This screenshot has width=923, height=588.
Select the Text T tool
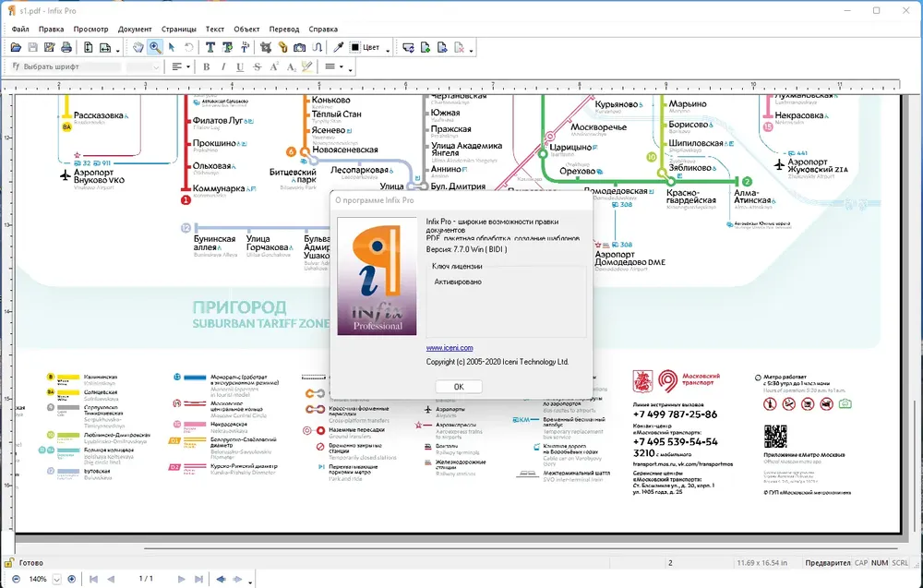tap(210, 48)
